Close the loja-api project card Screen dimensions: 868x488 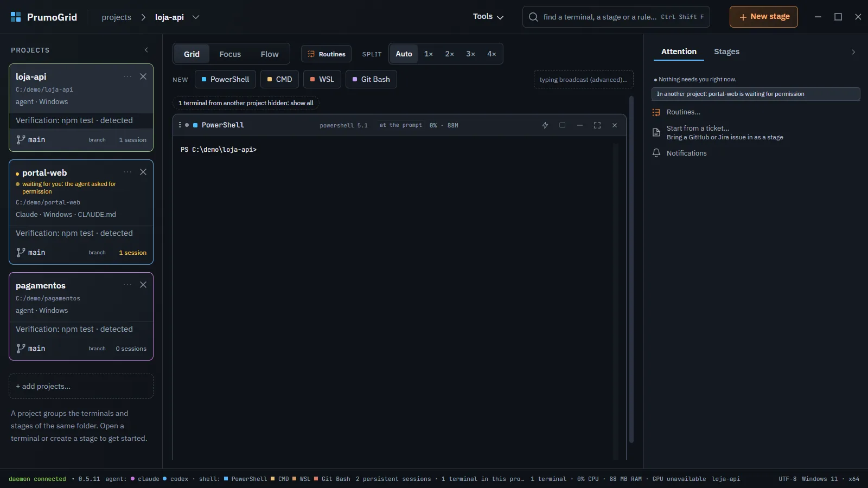[143, 76]
